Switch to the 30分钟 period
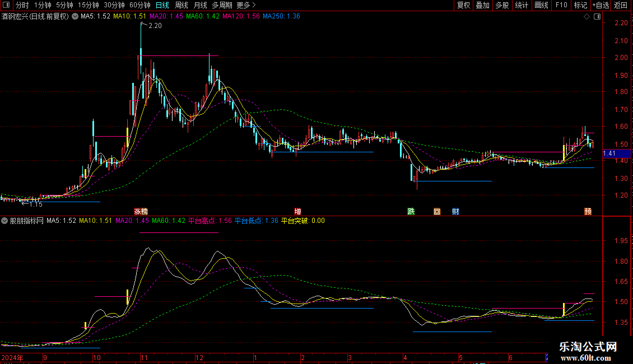 pos(114,5)
